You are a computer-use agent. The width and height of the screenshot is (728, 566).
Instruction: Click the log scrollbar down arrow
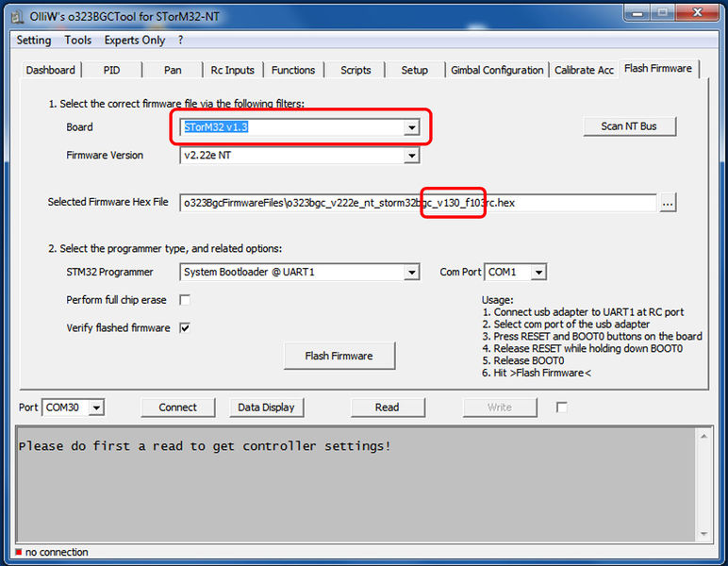point(703,534)
